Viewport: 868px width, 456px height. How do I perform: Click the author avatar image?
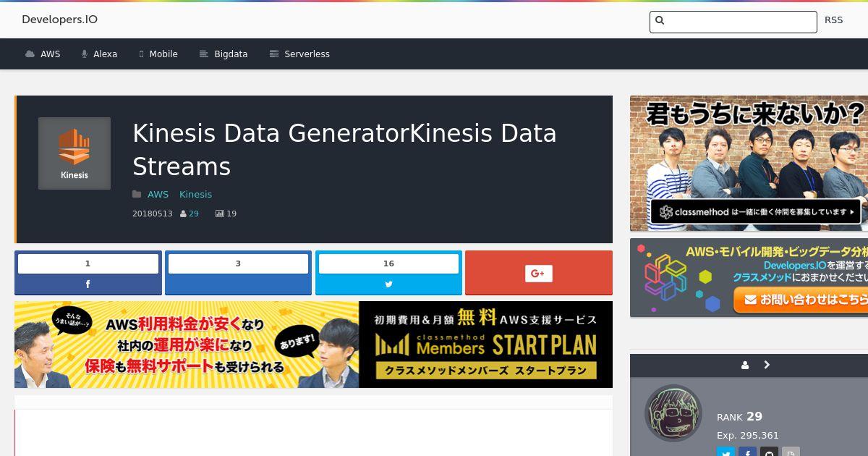[673, 413]
